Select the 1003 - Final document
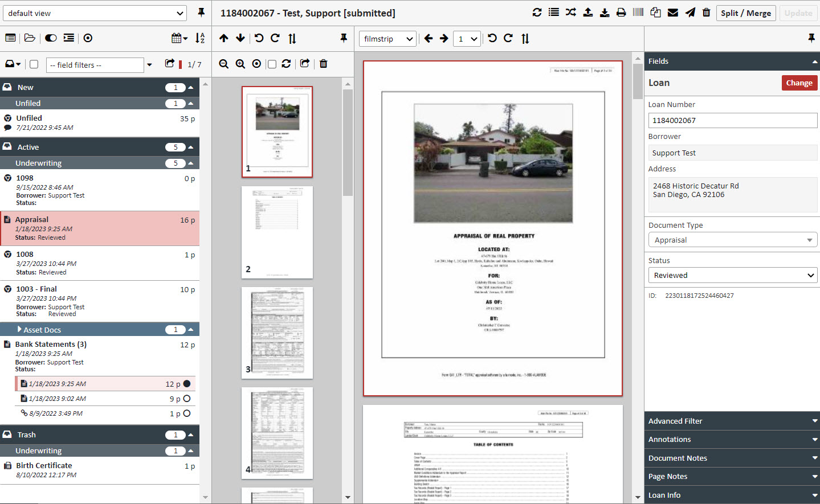 tap(36, 289)
